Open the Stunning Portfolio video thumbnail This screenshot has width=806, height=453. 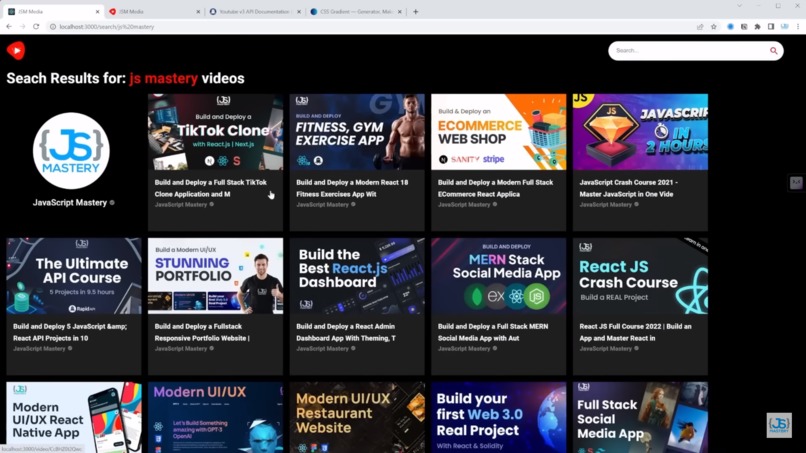pos(215,276)
